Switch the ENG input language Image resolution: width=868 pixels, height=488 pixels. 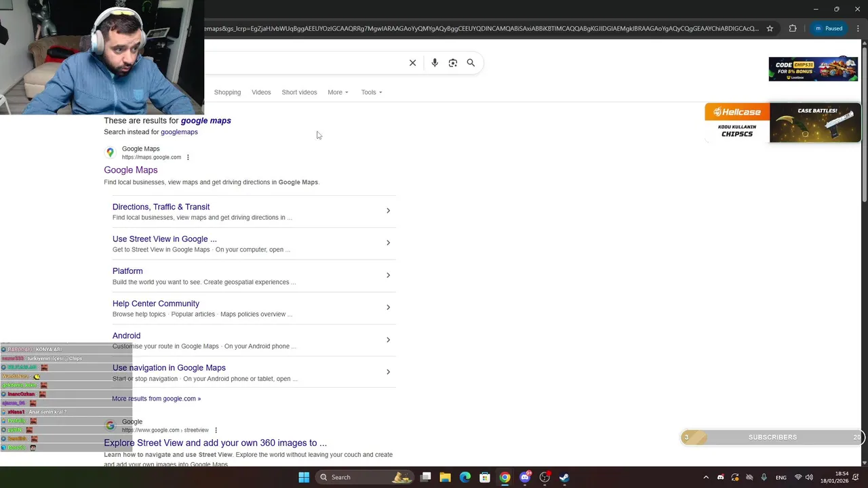781,477
